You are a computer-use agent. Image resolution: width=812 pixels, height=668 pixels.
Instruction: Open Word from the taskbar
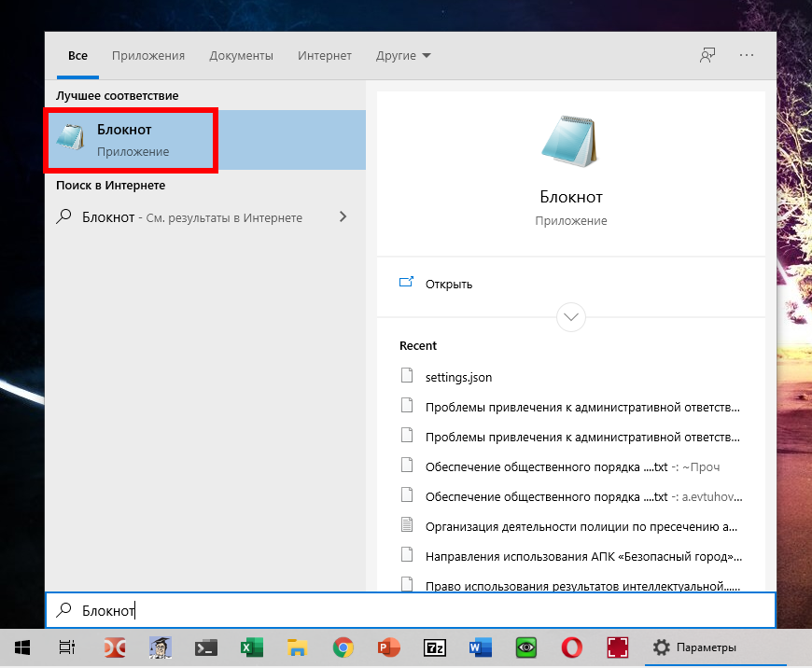click(x=481, y=647)
